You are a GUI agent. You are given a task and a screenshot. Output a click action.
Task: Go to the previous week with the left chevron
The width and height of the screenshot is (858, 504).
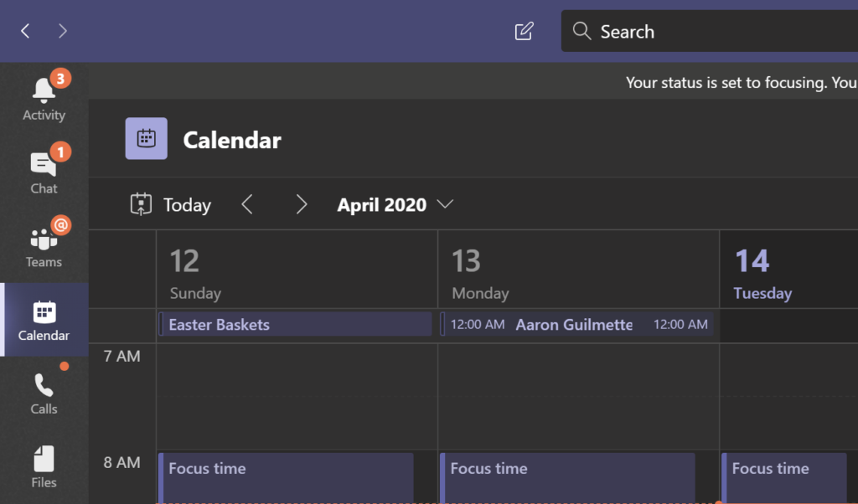click(248, 204)
